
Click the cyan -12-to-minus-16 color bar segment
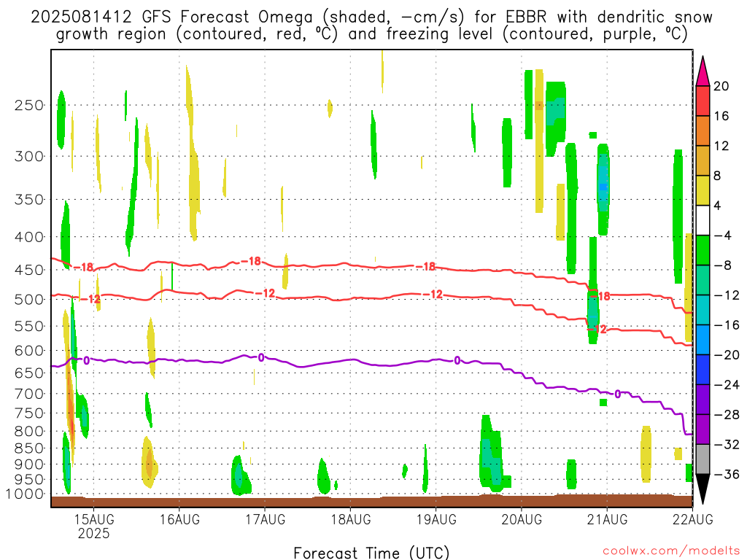pyautogui.click(x=703, y=310)
